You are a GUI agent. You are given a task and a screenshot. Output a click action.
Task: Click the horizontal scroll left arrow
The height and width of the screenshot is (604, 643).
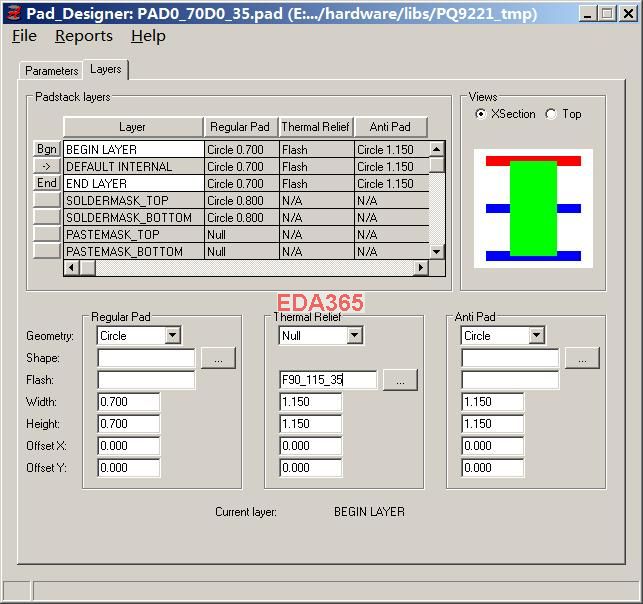(71, 268)
